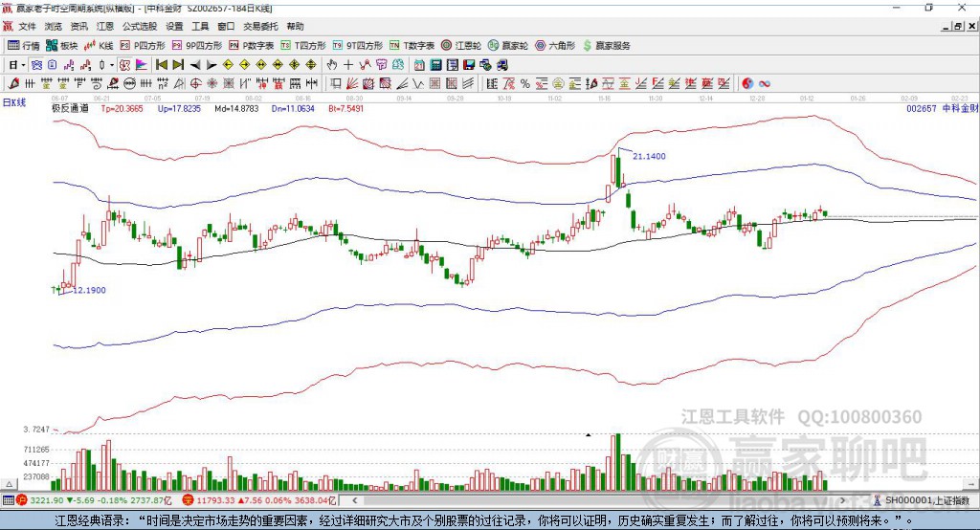
Task: Open the 9T四方形 tool
Action: 358,46
